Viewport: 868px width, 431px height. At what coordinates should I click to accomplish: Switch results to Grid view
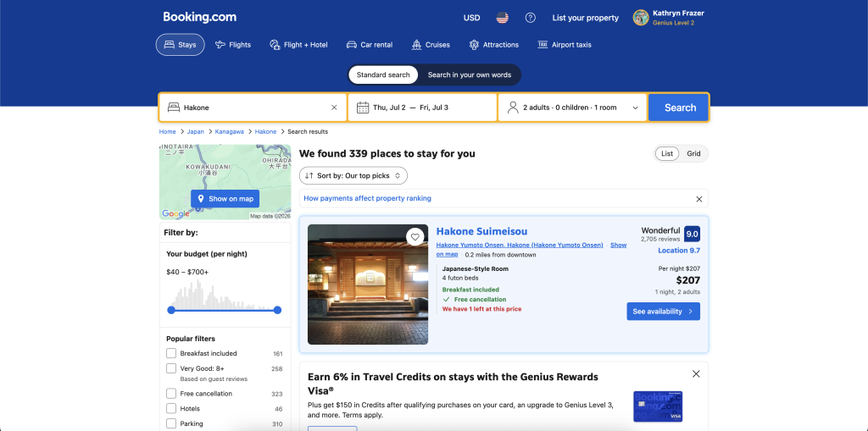(693, 153)
